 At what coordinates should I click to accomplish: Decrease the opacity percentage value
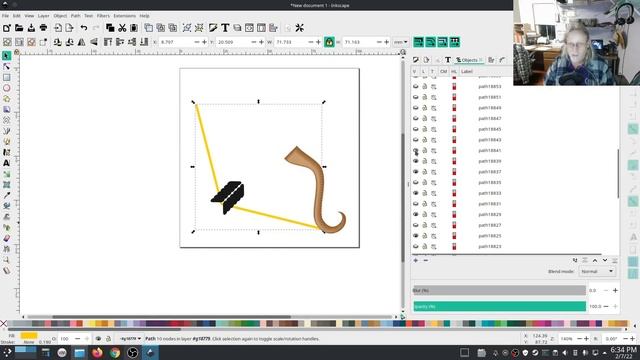[x=606, y=307]
